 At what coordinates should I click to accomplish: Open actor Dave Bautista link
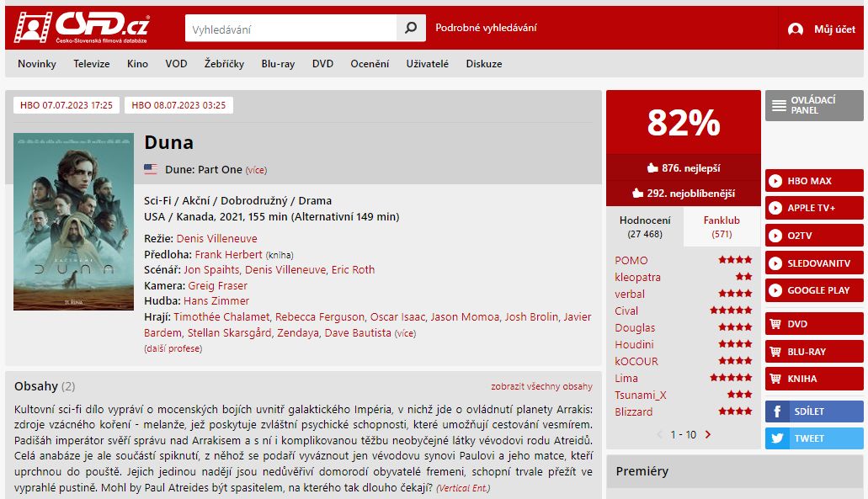pyautogui.click(x=358, y=333)
